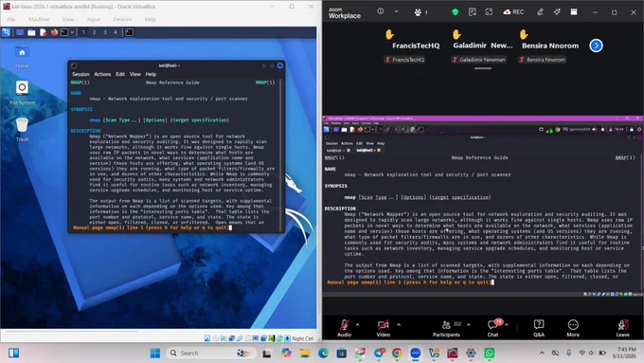The width and height of the screenshot is (644, 363).
Task: Unmute the Zoom Audio
Action: 344,328
